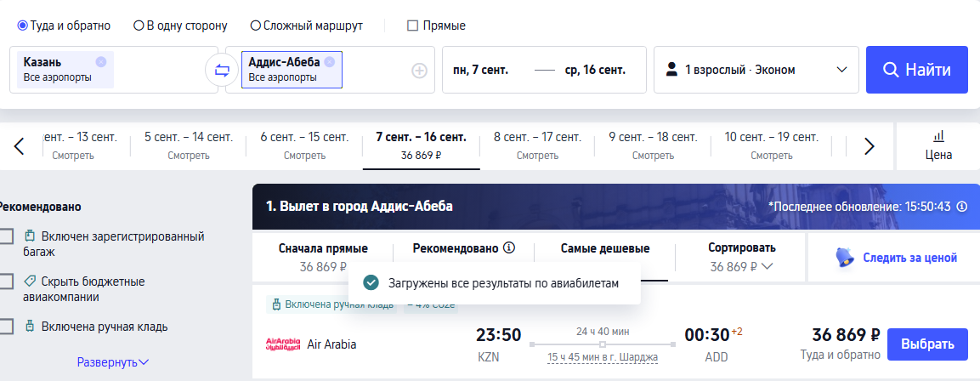Screen dimensions: 980x381
Task: Click info icon next to Рекомендовано
Action: pyautogui.click(x=509, y=248)
